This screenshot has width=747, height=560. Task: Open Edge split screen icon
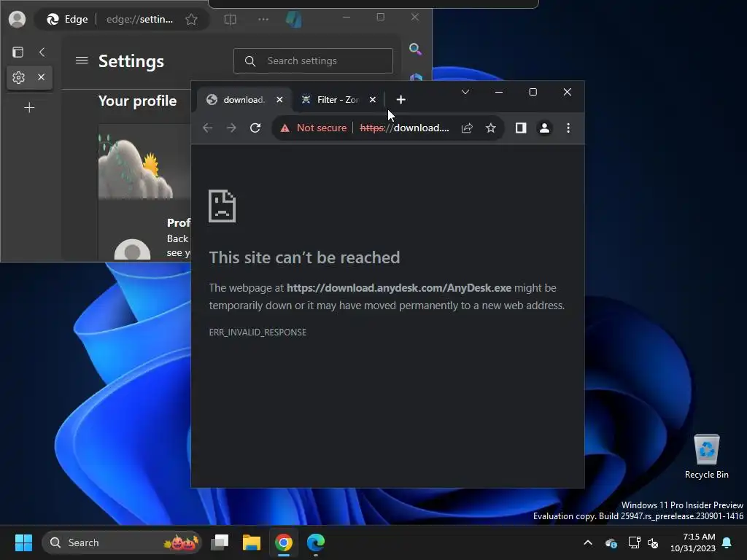coord(230,20)
